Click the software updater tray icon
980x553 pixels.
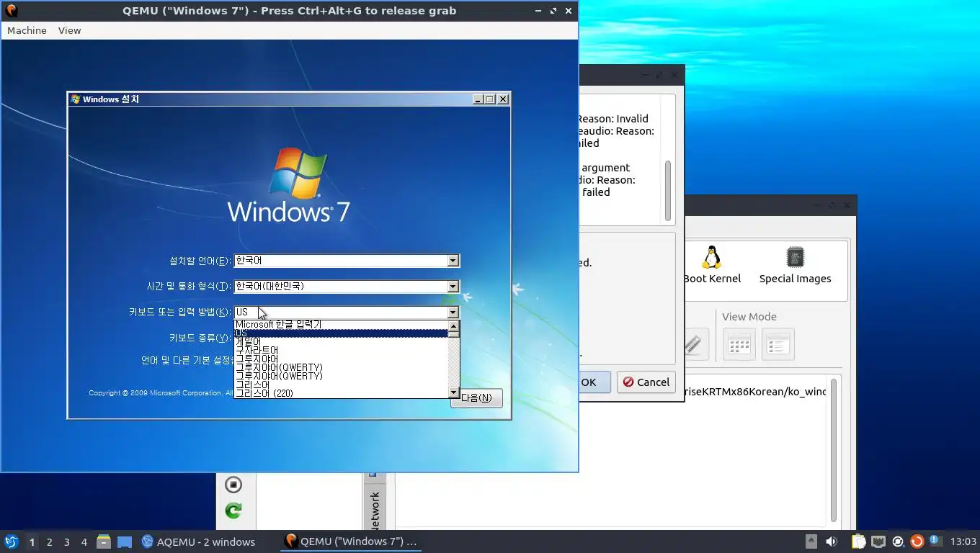click(x=917, y=541)
